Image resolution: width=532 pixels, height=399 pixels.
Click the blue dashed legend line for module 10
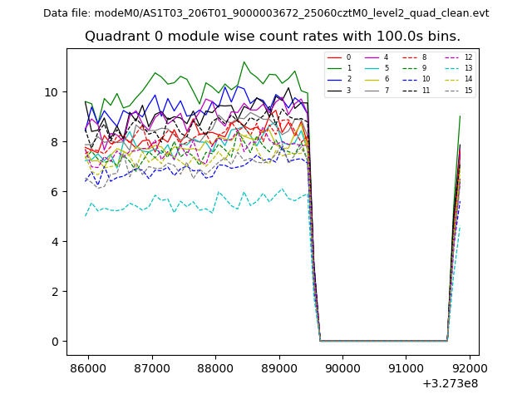pos(410,79)
